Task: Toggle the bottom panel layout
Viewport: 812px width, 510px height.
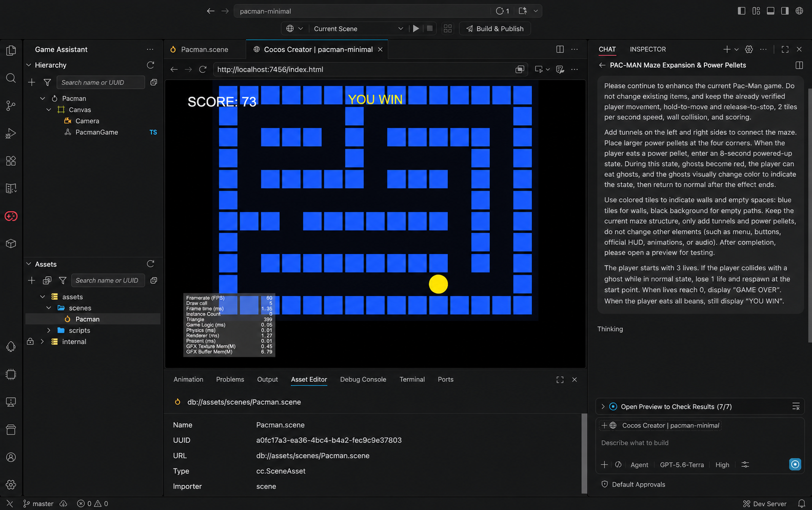Action: point(770,11)
